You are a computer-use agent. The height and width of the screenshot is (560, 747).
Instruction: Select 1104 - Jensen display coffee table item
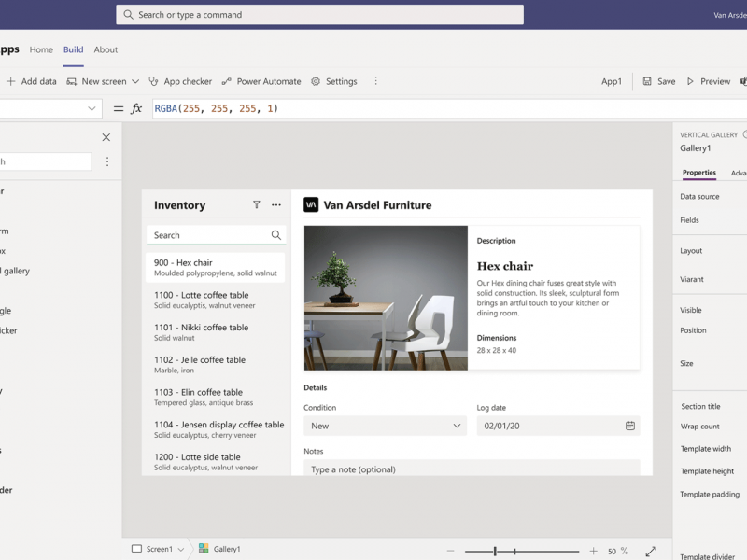pos(216,429)
